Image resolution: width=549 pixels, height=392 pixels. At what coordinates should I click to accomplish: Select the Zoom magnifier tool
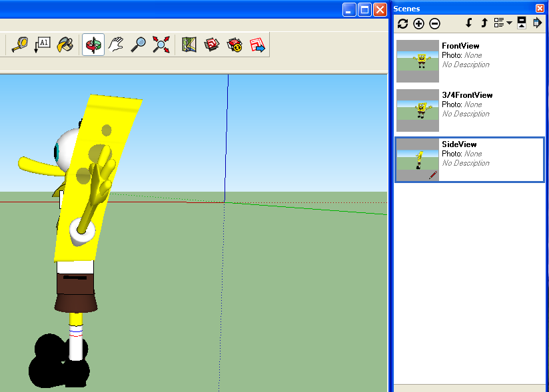point(139,45)
